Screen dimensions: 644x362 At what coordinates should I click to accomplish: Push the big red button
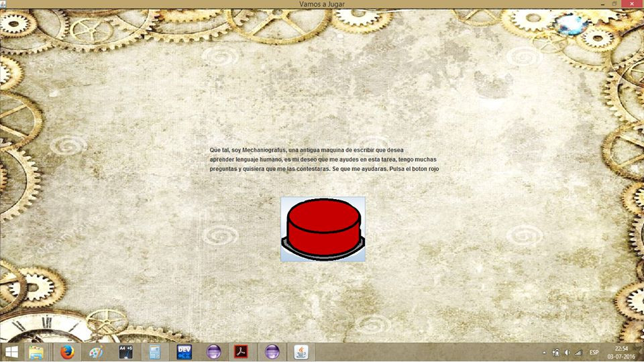click(323, 229)
